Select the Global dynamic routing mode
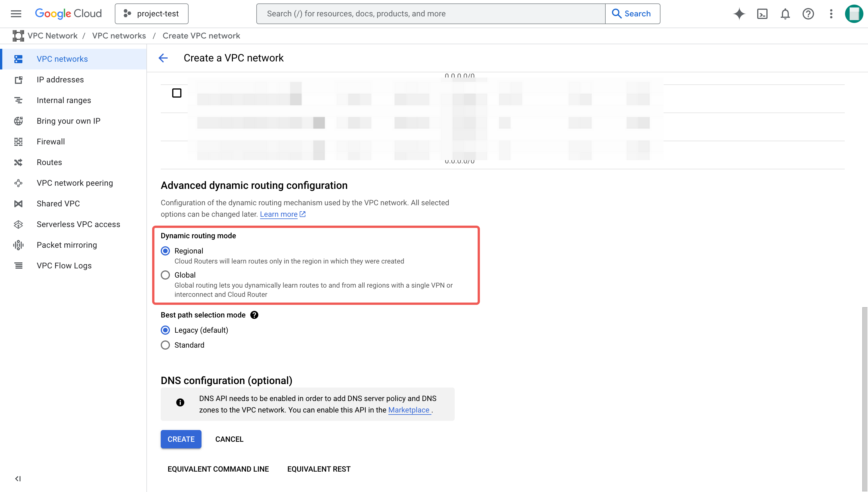Screen dimensions: 868x492 coord(165,275)
